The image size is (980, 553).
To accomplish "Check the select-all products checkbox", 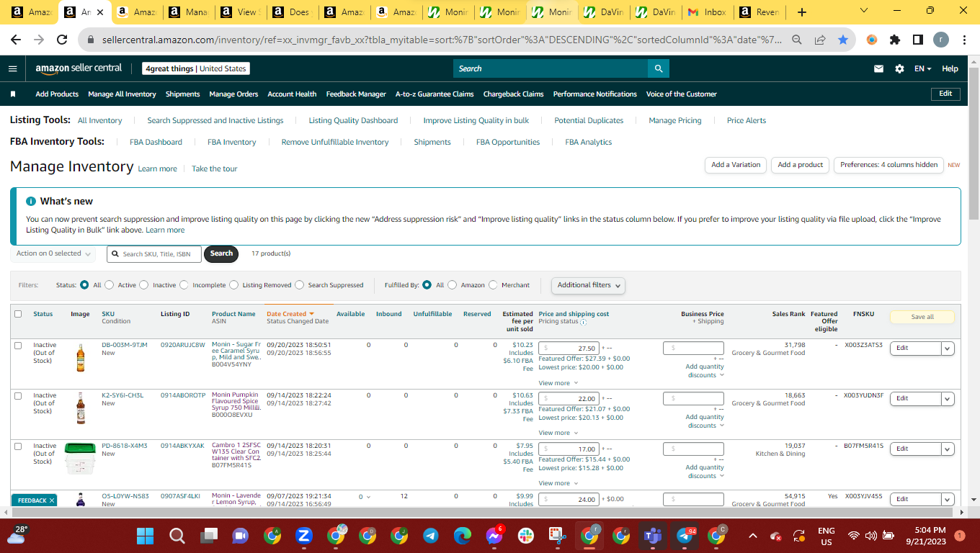I will point(18,314).
